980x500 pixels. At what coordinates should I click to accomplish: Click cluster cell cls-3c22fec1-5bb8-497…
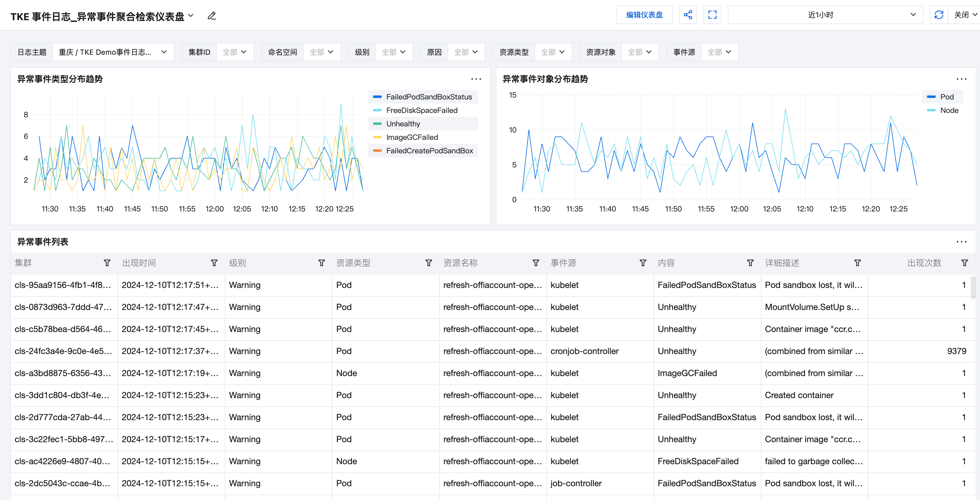tap(64, 439)
